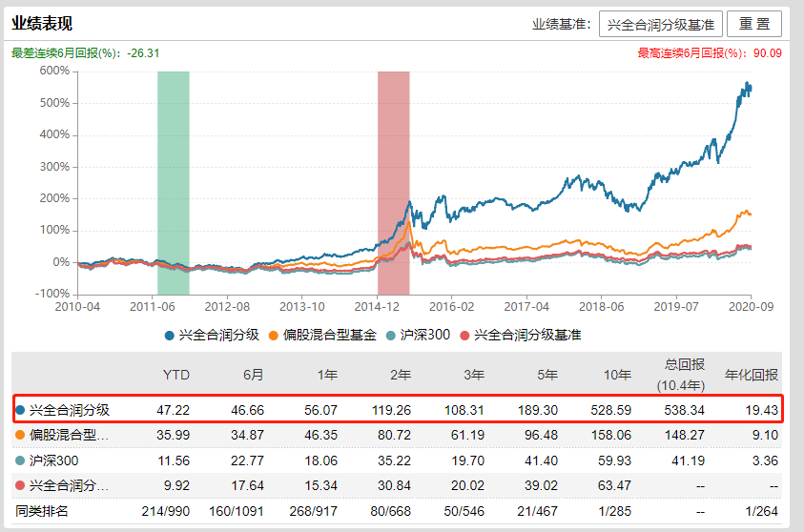
Task: Click the 35.99 YTD value
Action: (174, 435)
